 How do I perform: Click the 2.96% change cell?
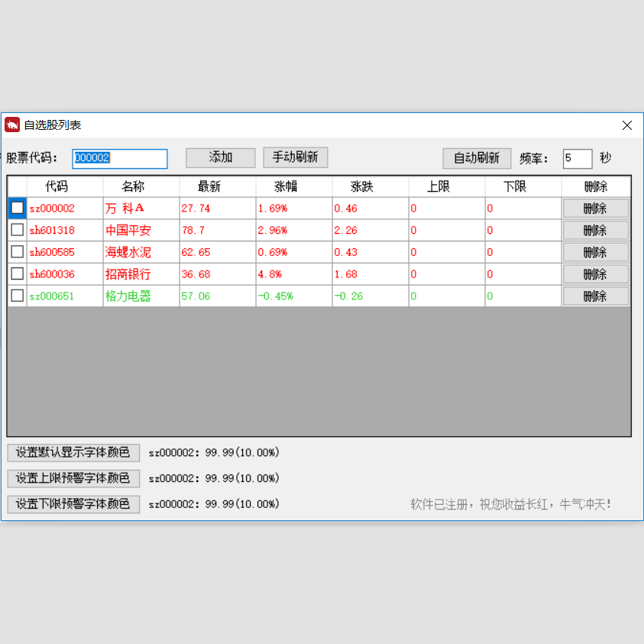(x=294, y=230)
